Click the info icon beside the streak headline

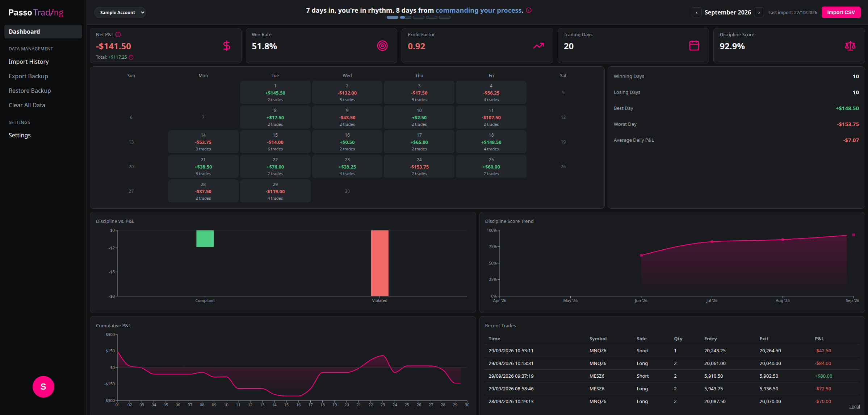click(529, 10)
